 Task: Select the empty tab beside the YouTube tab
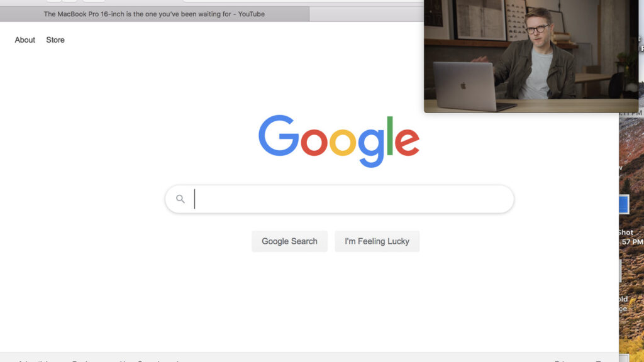(367, 14)
